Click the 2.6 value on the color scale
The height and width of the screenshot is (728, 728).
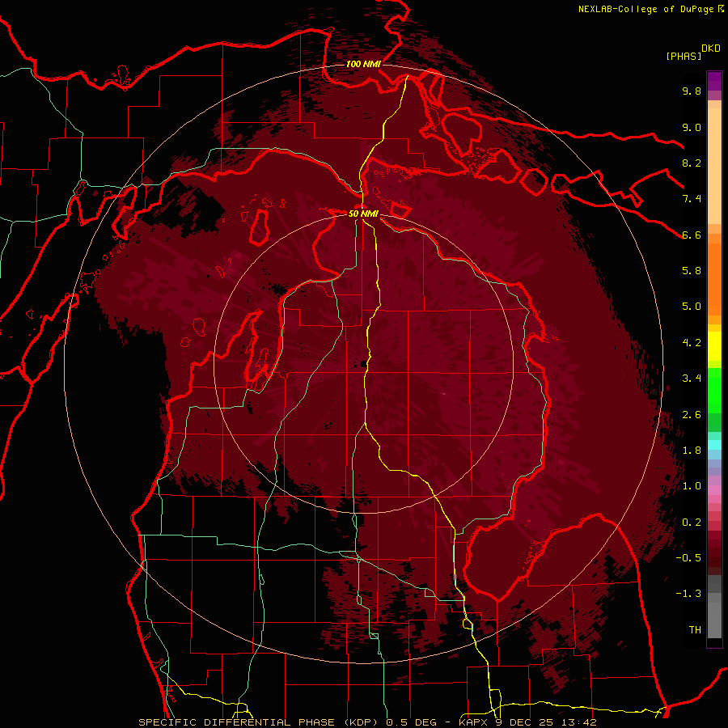[692, 415]
